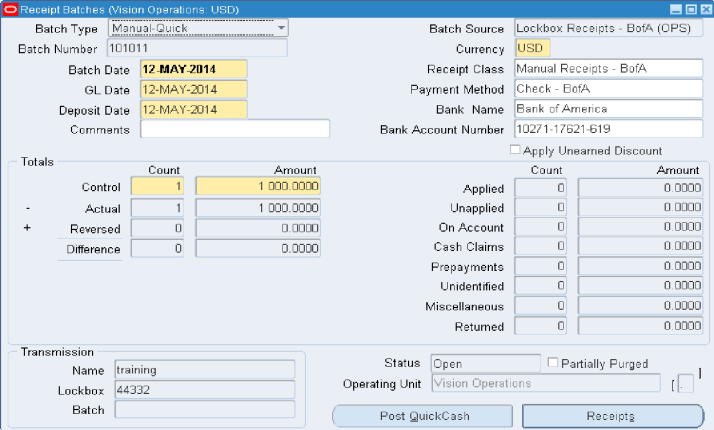Open Receipts using the Receipts button
Image resolution: width=714 pixels, height=430 pixels.
pyautogui.click(x=610, y=416)
